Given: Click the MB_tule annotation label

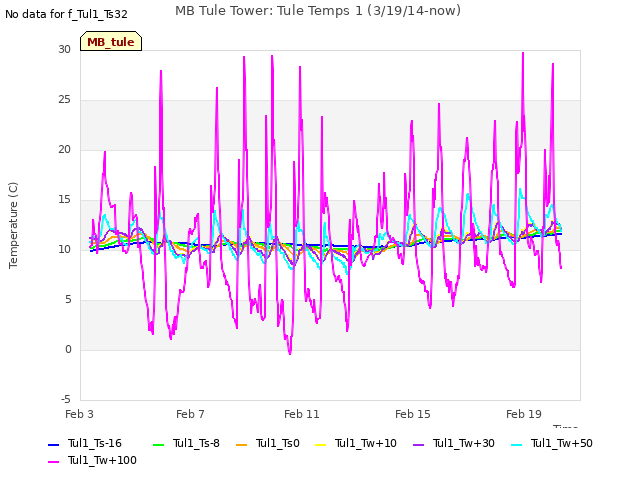Looking at the screenshot, I should (111, 42).
